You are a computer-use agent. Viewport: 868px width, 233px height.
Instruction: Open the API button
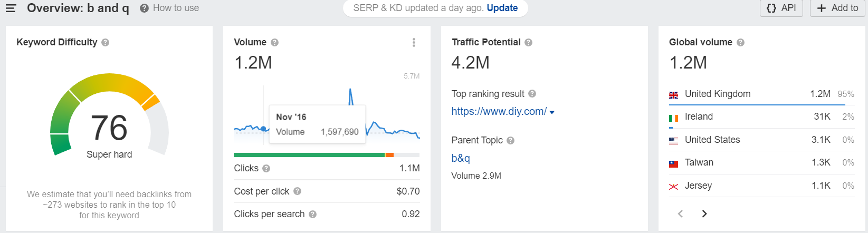click(781, 8)
